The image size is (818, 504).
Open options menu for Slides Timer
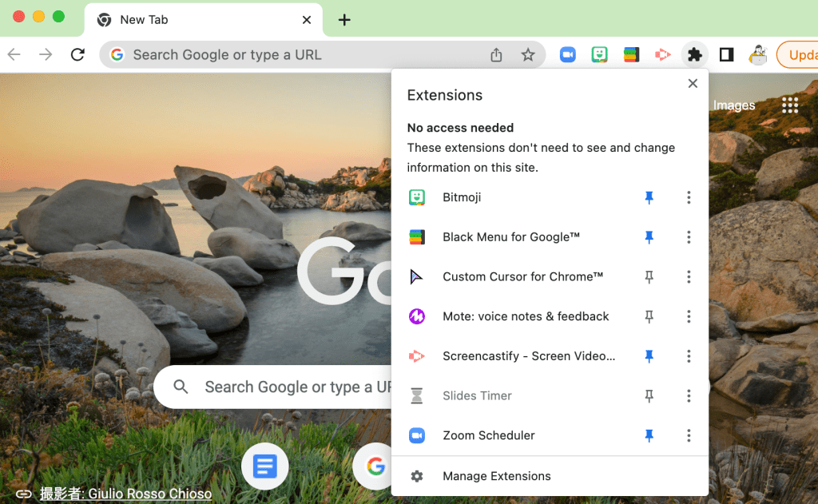689,395
